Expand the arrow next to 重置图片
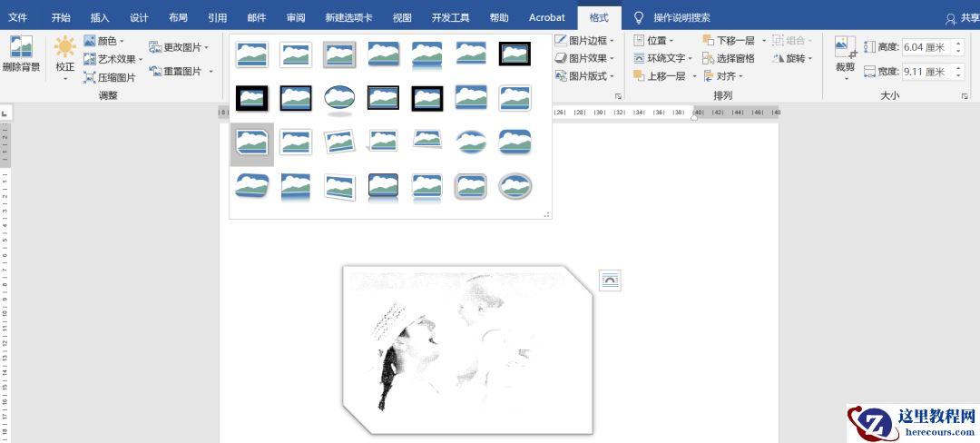Screen dimensions: 980x443 point(211,72)
